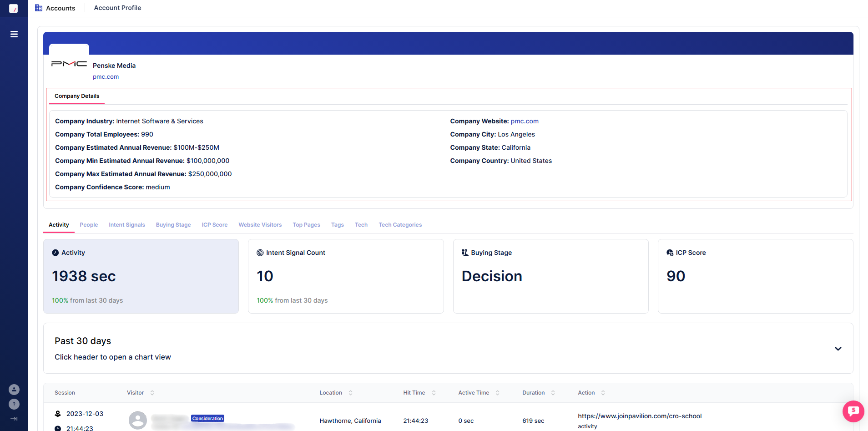Screen dimensions: 868x431
Task: Click the Hawthorne, California location cell
Action: [x=350, y=421]
